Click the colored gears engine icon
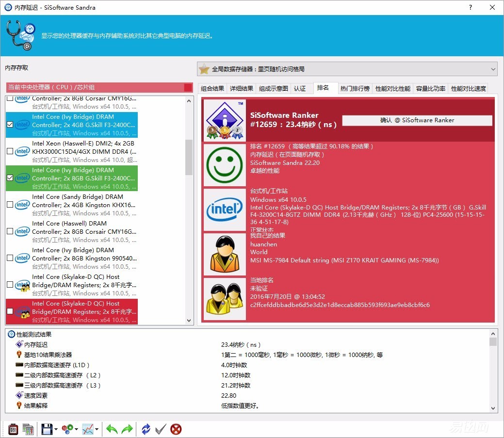The width and height of the screenshot is (504, 438). [67, 429]
